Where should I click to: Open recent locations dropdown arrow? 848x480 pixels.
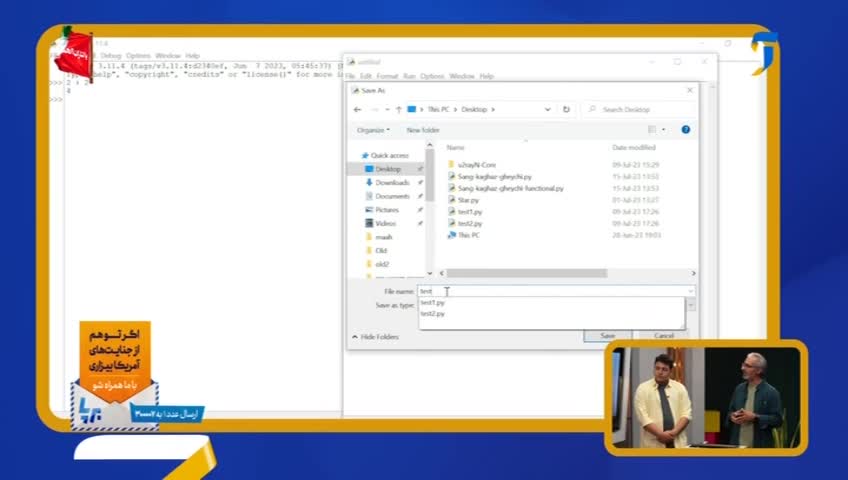point(387,109)
